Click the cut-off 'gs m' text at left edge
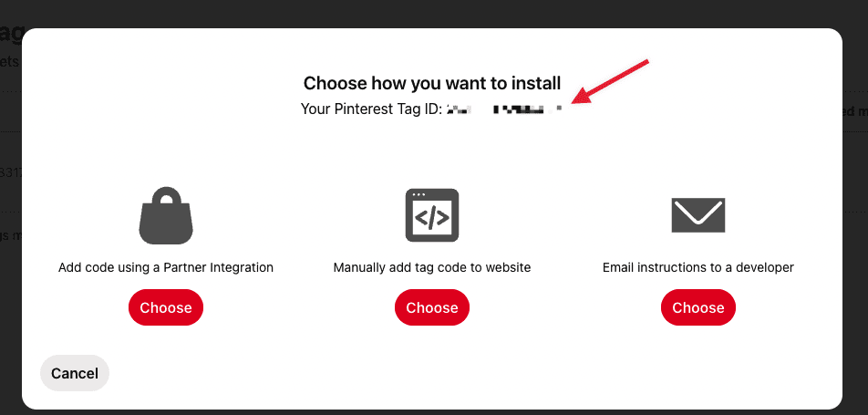The image size is (868, 415). click(x=11, y=235)
